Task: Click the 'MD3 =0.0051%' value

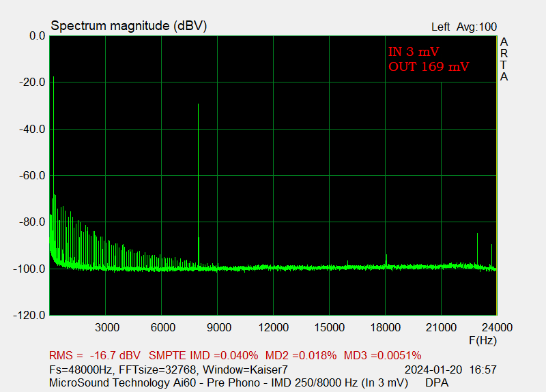Action: point(382,355)
